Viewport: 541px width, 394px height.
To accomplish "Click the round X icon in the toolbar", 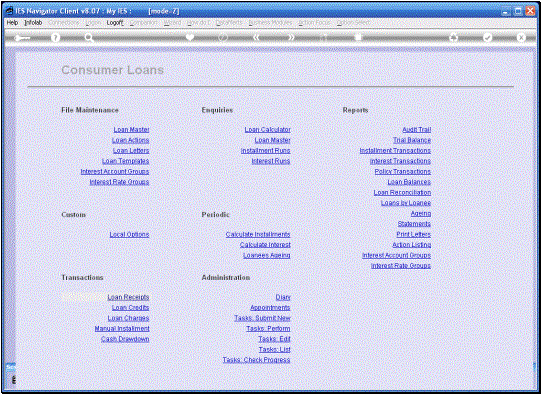I will (x=521, y=38).
